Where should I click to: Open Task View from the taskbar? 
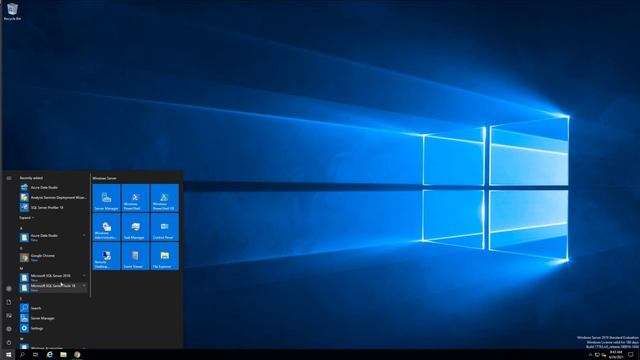[36, 355]
